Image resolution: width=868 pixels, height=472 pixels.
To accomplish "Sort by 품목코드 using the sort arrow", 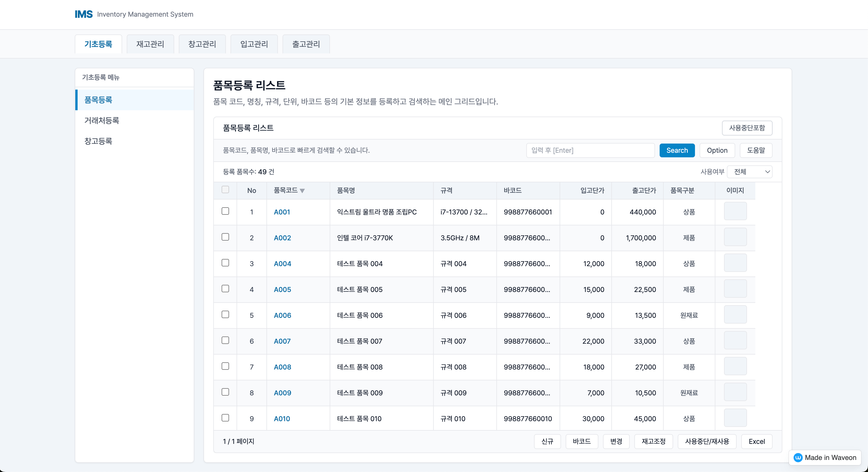I will tap(303, 191).
